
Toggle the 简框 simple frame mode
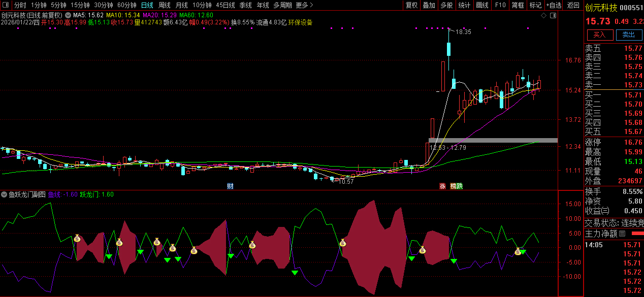[x=518, y=5]
